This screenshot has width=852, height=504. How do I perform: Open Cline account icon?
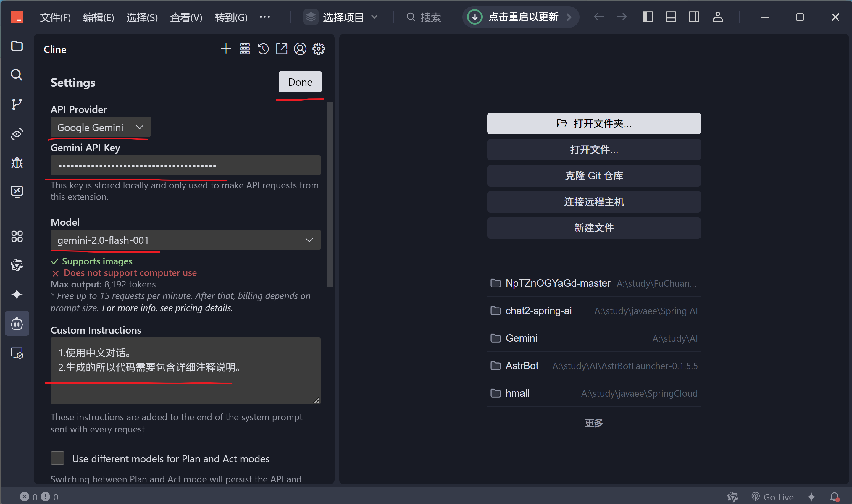300,49
